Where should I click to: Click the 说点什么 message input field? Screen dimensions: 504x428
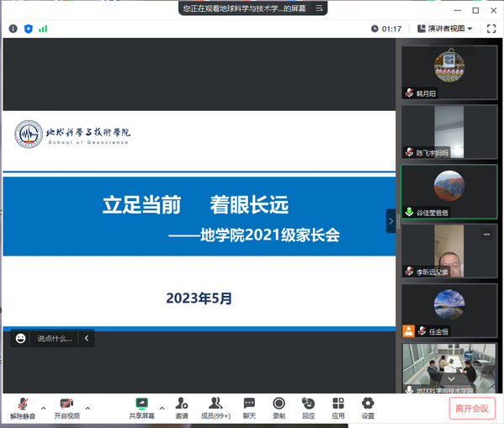(55, 338)
